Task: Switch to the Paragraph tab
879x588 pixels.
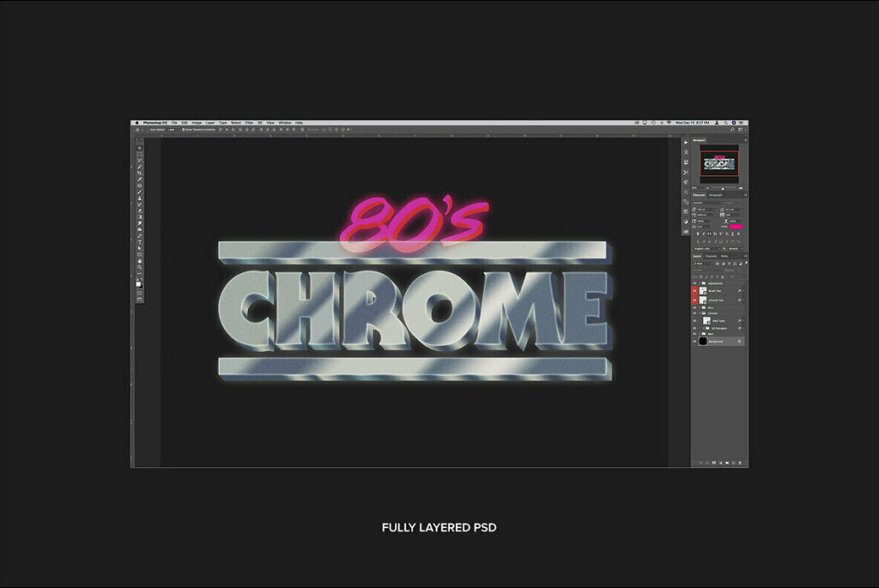Action: [x=715, y=195]
